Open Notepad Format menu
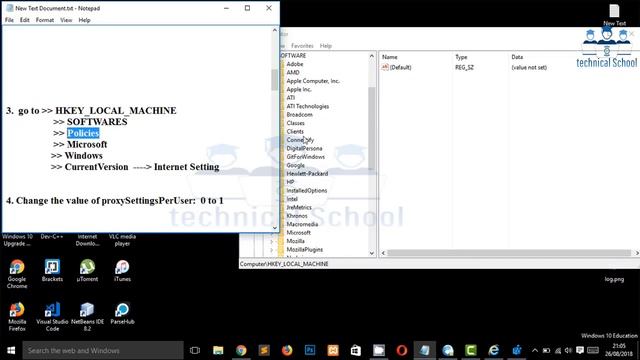This screenshot has height=360, width=640. (44, 20)
